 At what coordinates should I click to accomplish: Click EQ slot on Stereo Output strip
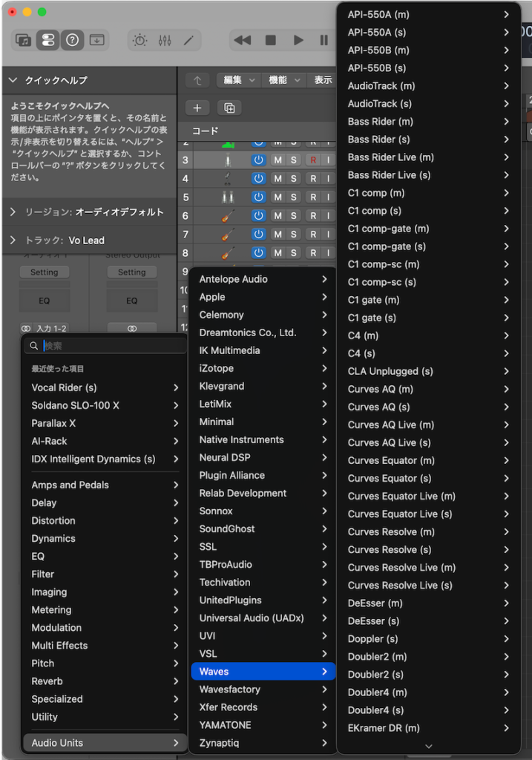[x=132, y=301]
